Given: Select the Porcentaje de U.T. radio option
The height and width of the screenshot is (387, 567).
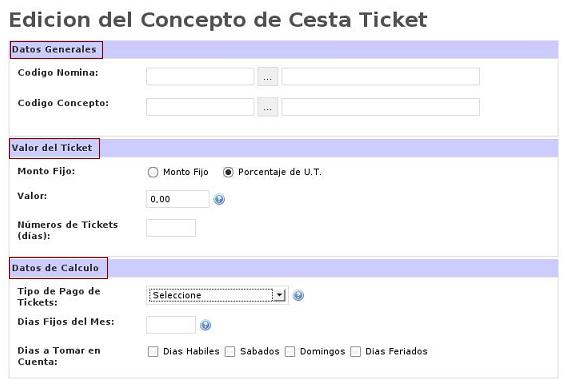Looking at the screenshot, I should 228,172.
